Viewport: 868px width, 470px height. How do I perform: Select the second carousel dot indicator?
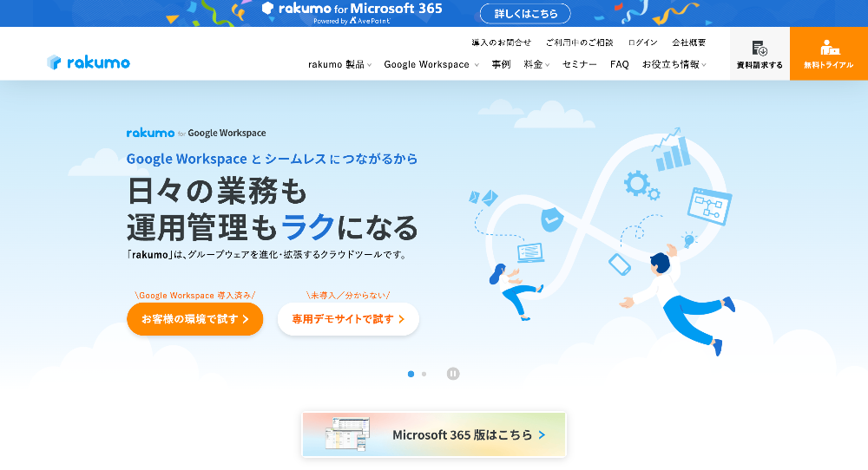tap(424, 374)
